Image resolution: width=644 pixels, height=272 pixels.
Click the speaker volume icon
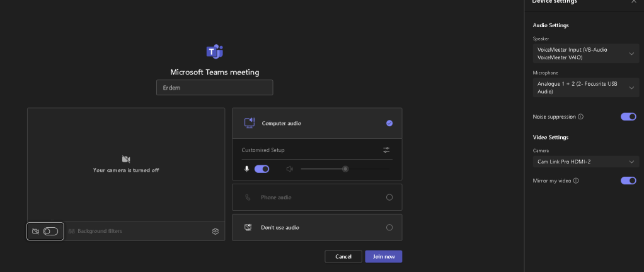coord(290,169)
